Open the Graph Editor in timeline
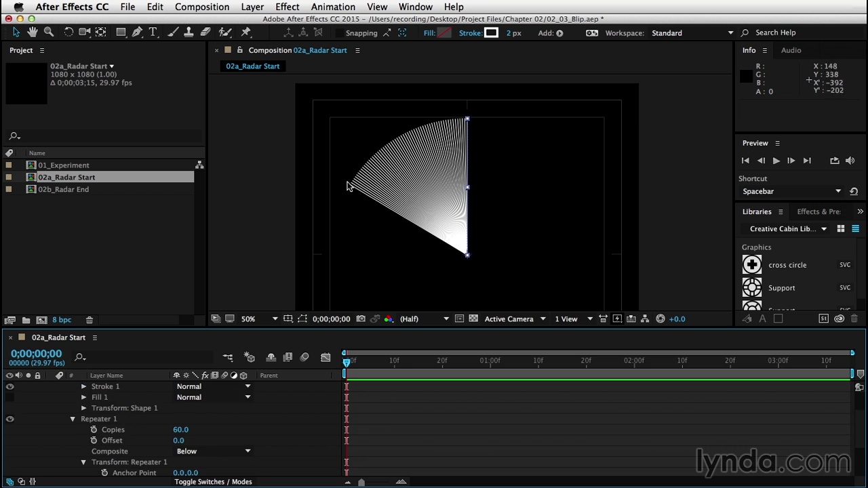This screenshot has width=868, height=488. [325, 357]
